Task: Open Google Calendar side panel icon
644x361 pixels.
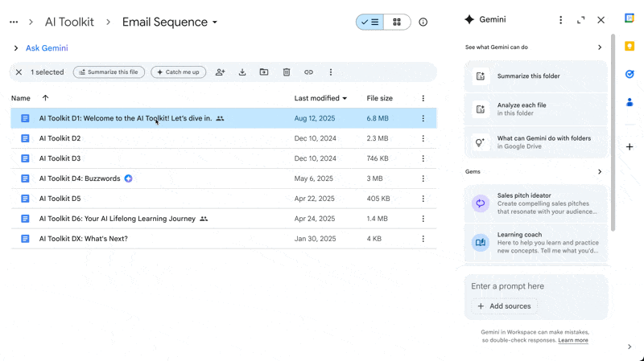Action: 630,18
